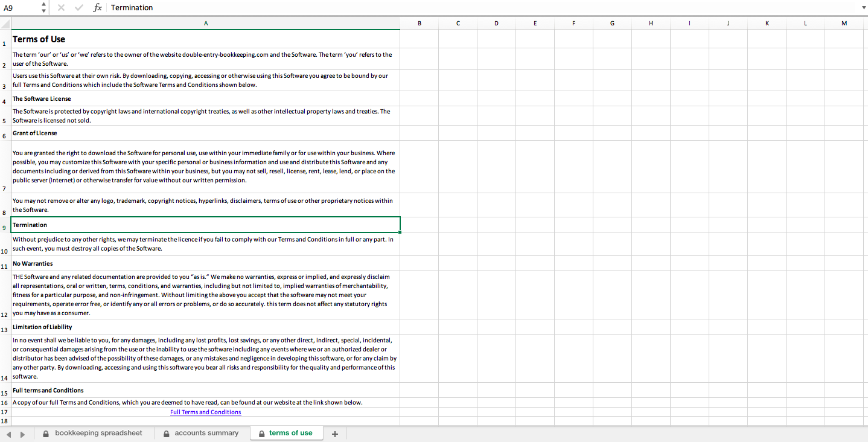Open the 'Full Terms and Conditions' hyperlink
Viewport: 868px width, 442px height.
click(206, 412)
